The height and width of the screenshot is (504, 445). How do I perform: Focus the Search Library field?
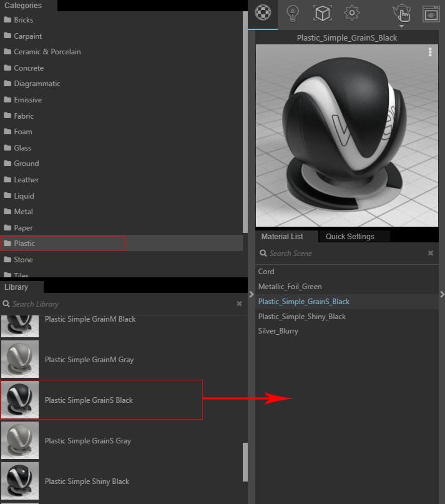coord(122,304)
